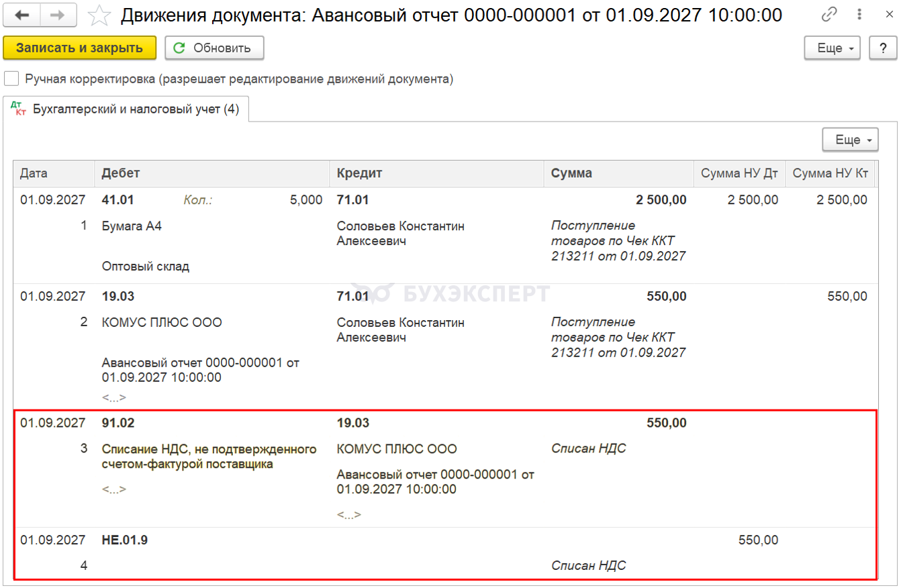Click the Дт/Кт icon on the tab
901x588 pixels.
pos(19,109)
